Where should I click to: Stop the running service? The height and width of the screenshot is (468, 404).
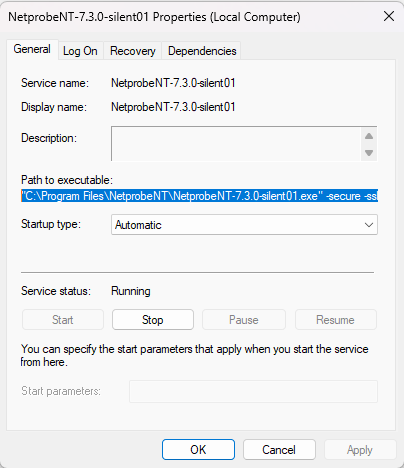point(153,320)
